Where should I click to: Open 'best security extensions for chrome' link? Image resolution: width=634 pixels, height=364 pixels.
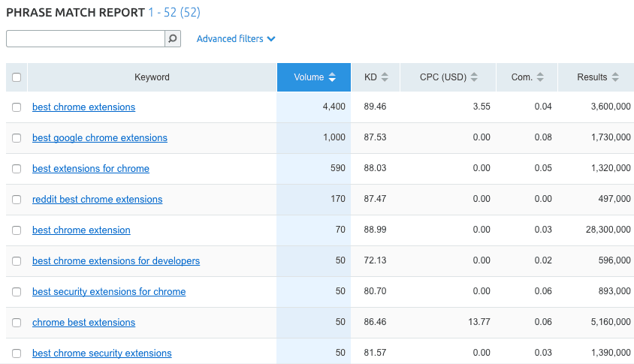[109, 292]
